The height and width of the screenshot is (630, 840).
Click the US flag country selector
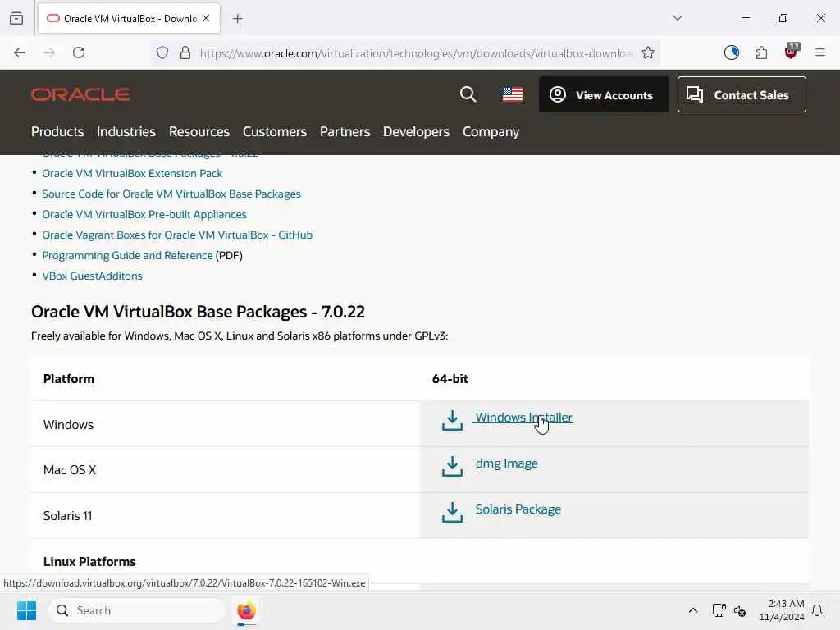click(x=512, y=95)
